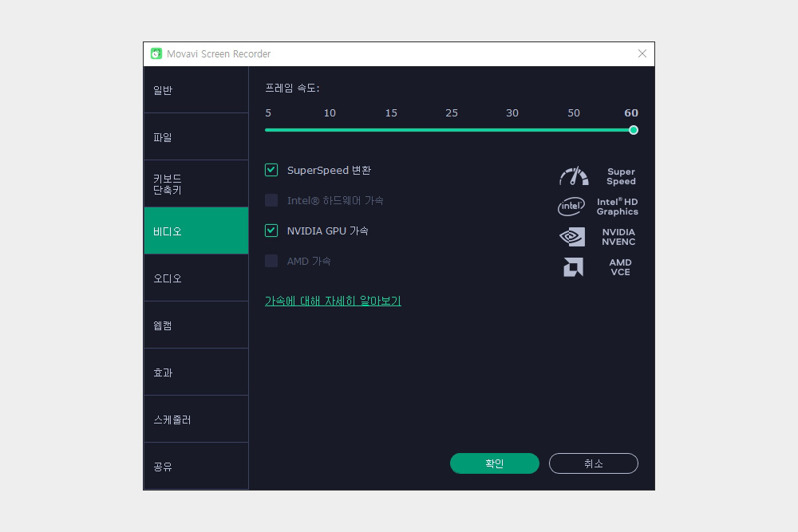Switch to the 효과 tab
Viewport: 798px width, 532px height.
[x=196, y=372]
